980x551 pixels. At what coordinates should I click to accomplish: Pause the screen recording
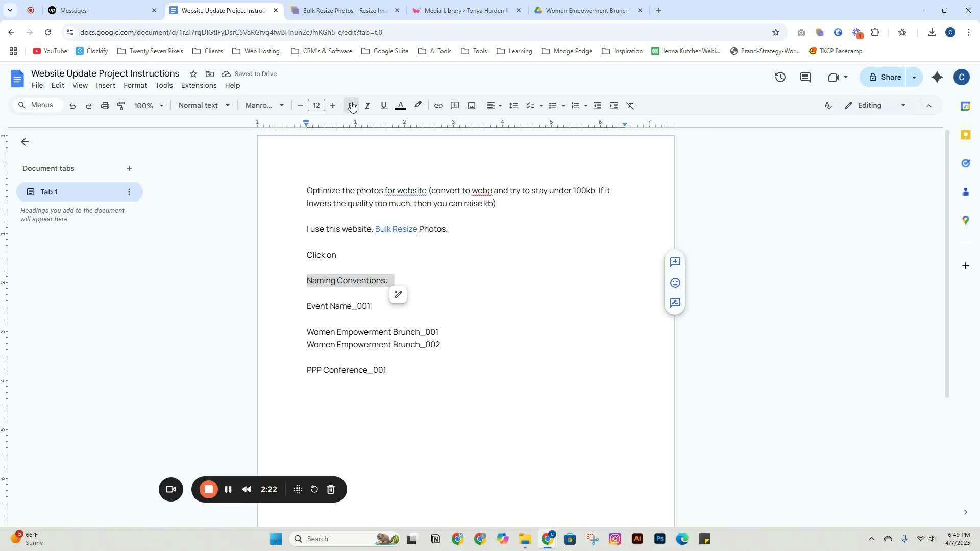coord(228,489)
